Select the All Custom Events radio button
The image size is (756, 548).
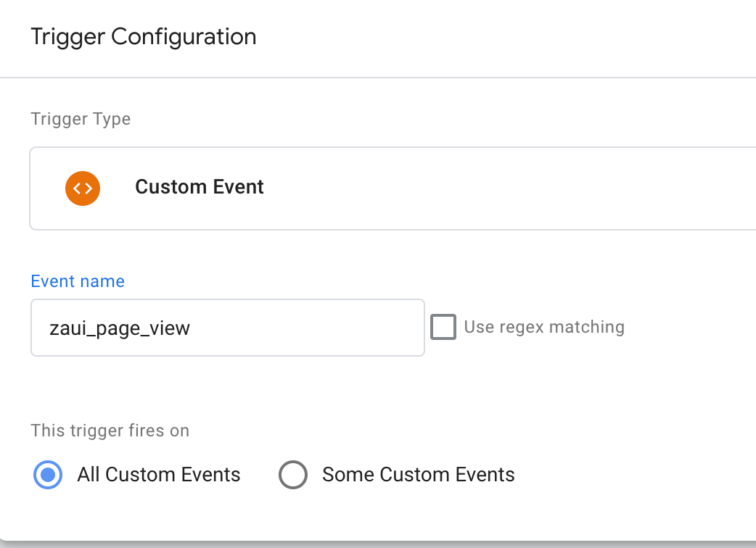point(47,475)
